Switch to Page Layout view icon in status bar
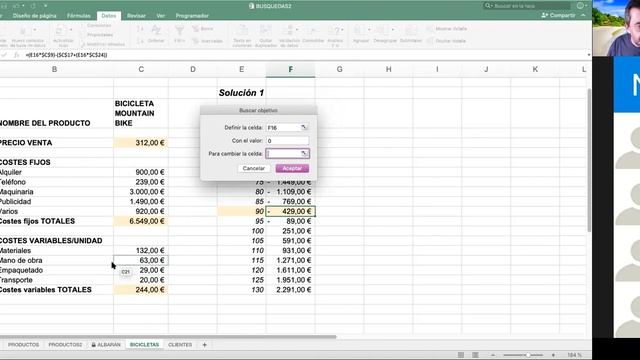The image size is (640, 360). (x=475, y=355)
